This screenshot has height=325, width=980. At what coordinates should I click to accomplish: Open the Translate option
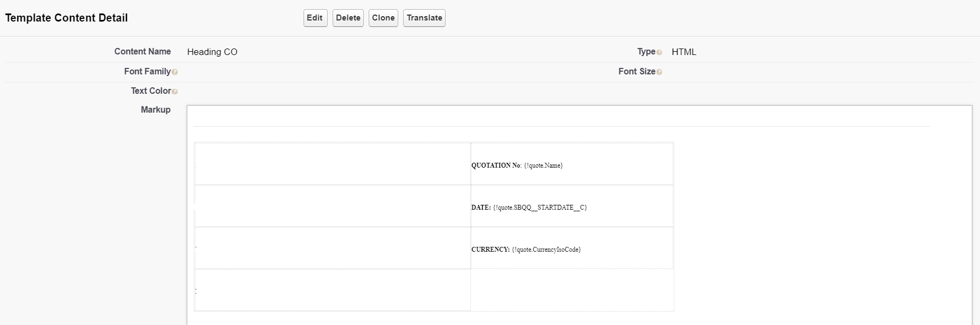click(x=424, y=18)
